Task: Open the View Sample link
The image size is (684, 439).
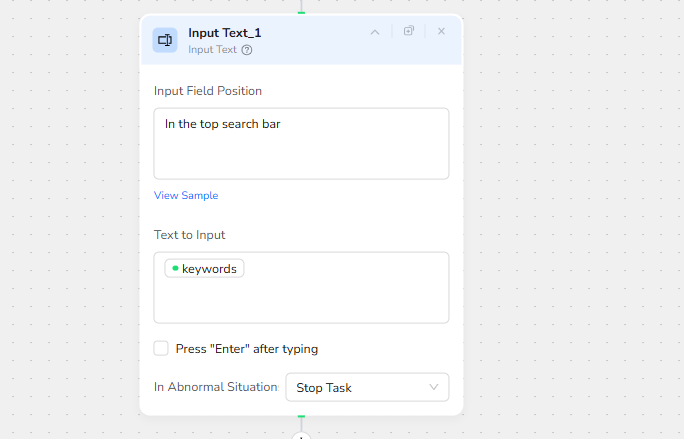Action: (x=186, y=195)
